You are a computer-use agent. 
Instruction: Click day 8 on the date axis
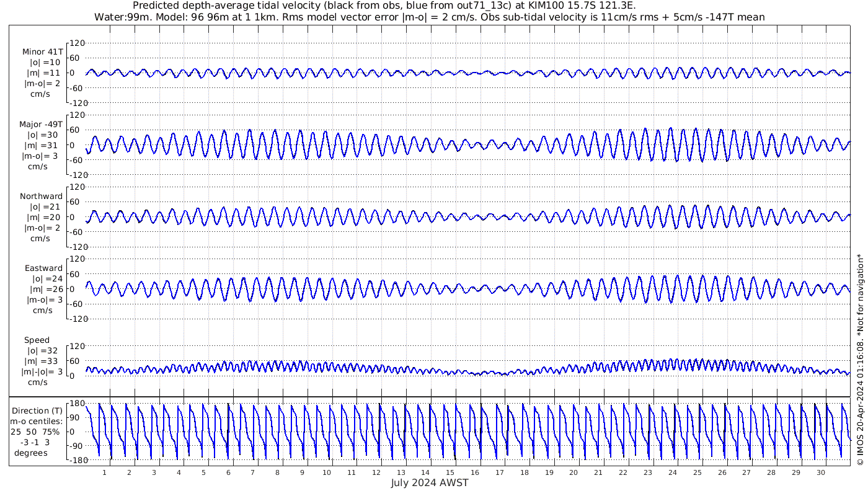[x=277, y=472]
